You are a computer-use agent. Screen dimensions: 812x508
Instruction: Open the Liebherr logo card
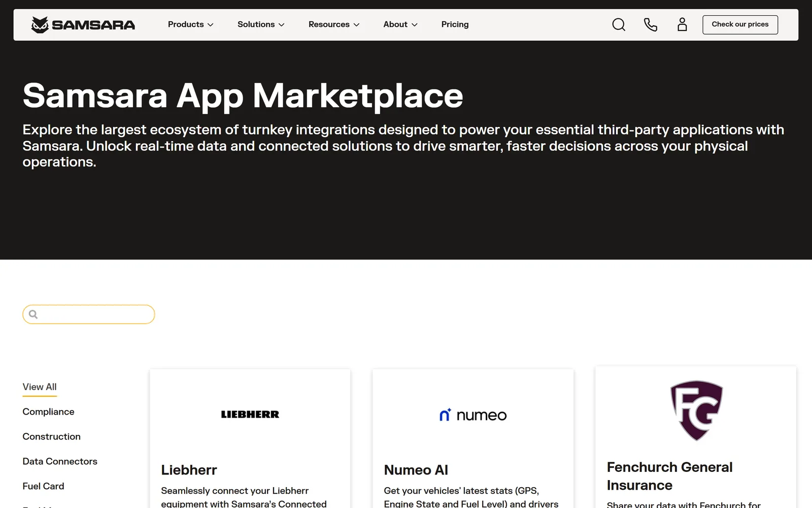click(x=250, y=415)
